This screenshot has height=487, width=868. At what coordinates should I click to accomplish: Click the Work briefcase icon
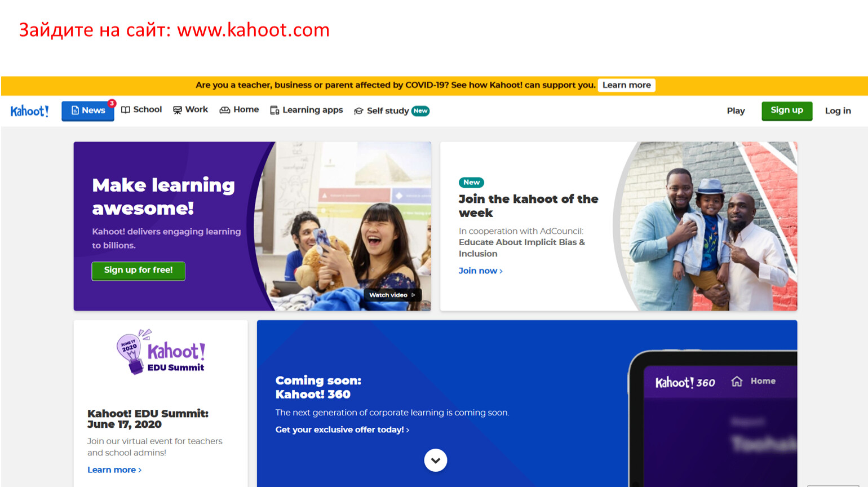(178, 110)
